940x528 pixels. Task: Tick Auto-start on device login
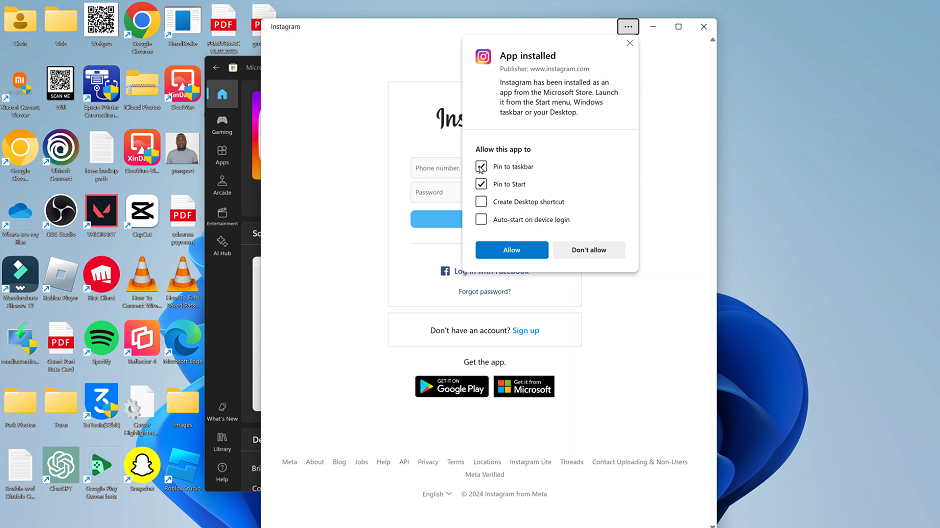481,219
